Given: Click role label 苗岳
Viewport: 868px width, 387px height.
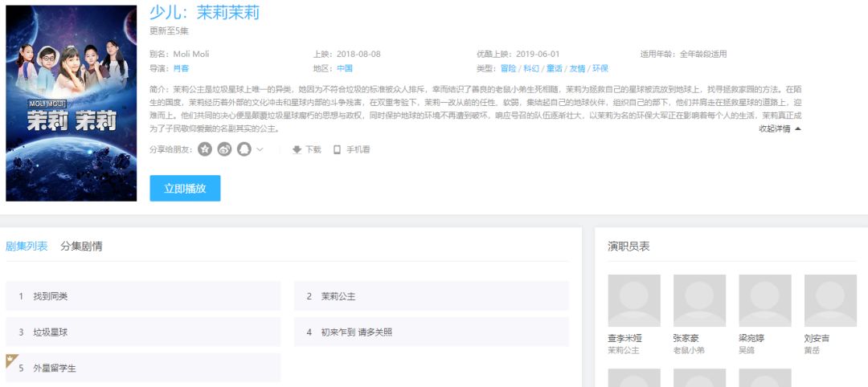Looking at the screenshot, I should pos(812,351).
